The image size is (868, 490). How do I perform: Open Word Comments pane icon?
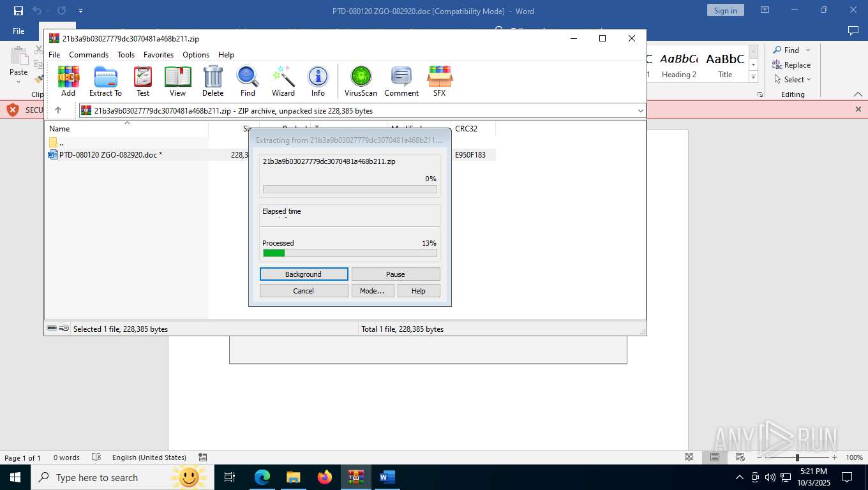point(853,31)
